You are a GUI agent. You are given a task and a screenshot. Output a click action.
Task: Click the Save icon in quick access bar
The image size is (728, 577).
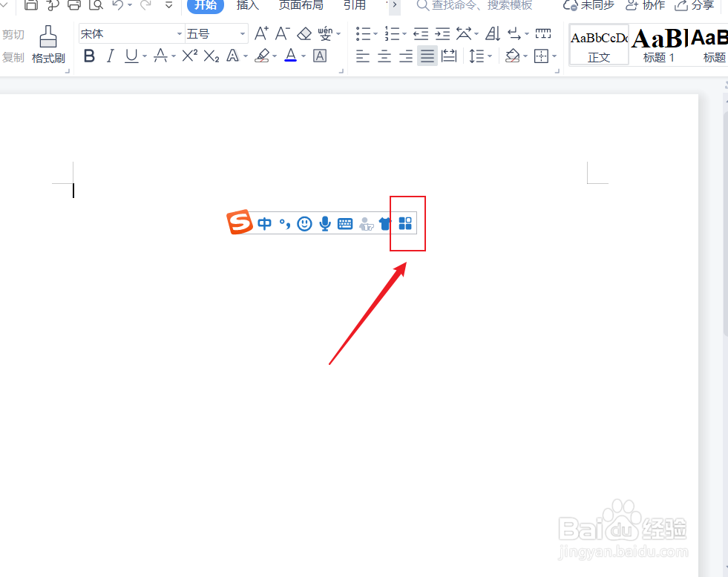pyautogui.click(x=31, y=4)
